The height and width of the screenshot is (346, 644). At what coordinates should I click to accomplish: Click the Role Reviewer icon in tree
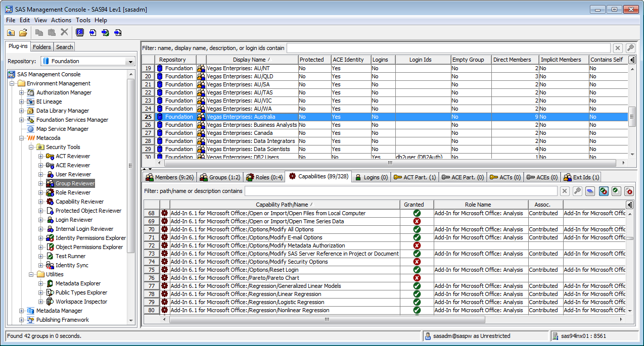click(50, 192)
